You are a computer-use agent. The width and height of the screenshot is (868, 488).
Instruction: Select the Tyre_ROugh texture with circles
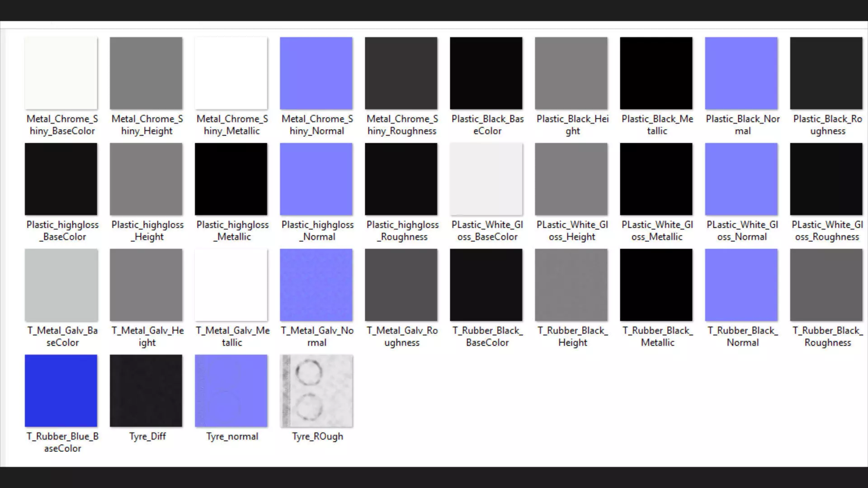316,390
